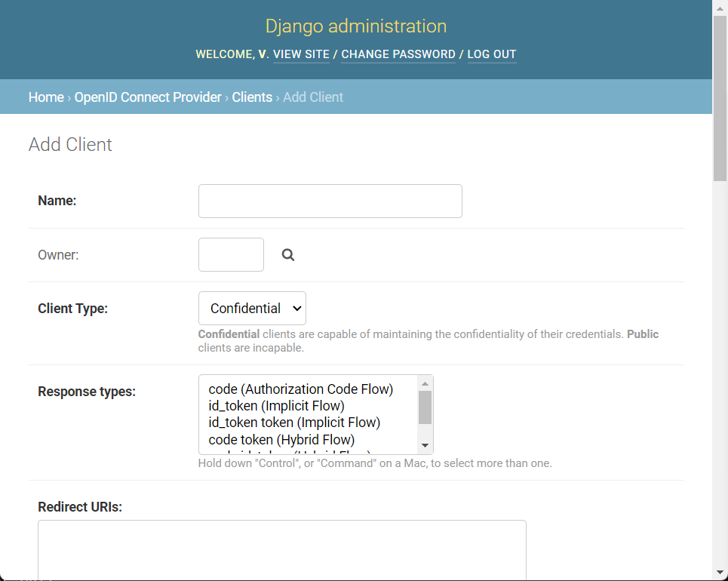The width and height of the screenshot is (728, 581).
Task: Click the Redirect URIs: label
Action: (80, 507)
